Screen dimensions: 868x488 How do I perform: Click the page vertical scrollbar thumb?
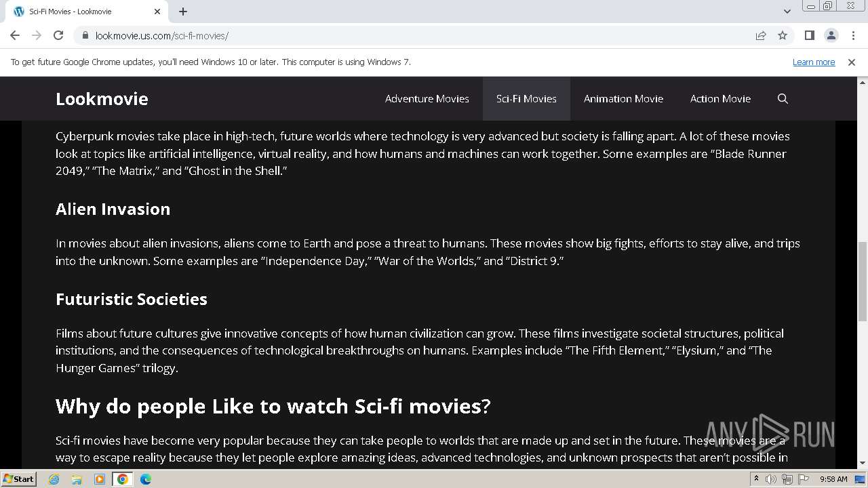click(x=863, y=281)
